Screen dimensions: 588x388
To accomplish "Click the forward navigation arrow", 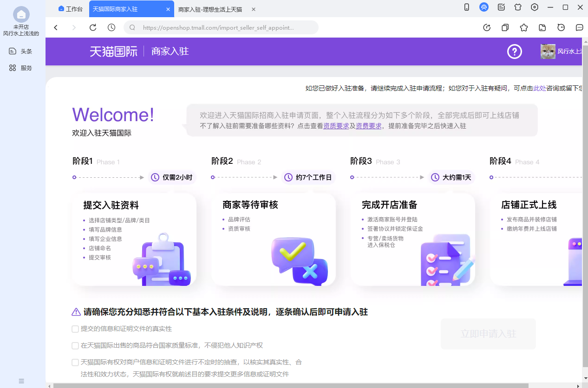I will tap(74, 27).
